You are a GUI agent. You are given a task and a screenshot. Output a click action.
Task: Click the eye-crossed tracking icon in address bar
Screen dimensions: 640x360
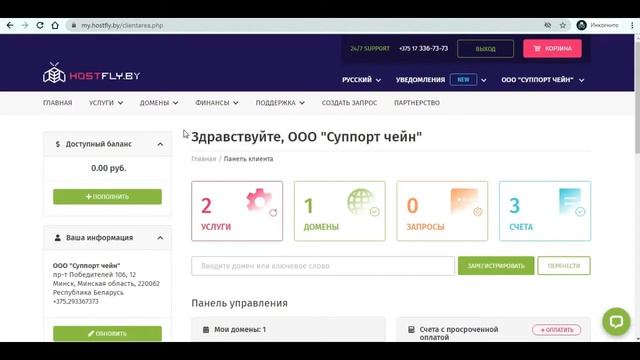point(548,25)
